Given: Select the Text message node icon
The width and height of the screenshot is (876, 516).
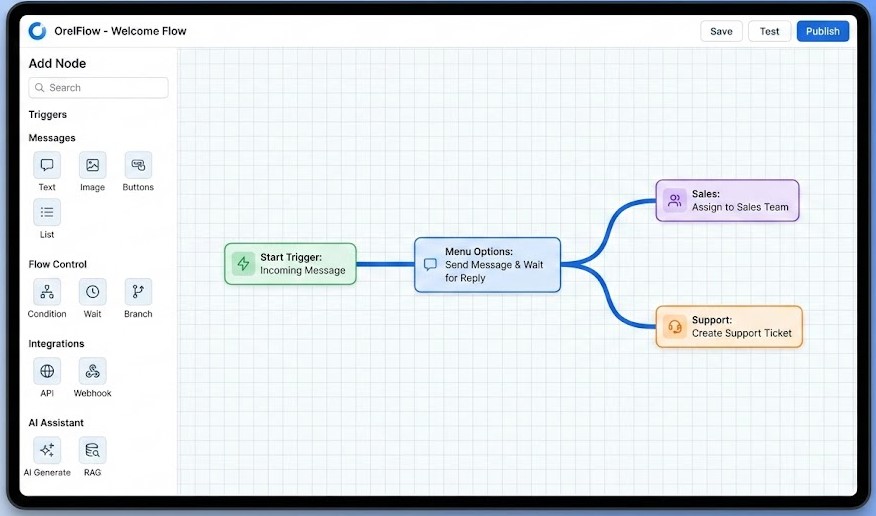Looking at the screenshot, I should tap(47, 166).
